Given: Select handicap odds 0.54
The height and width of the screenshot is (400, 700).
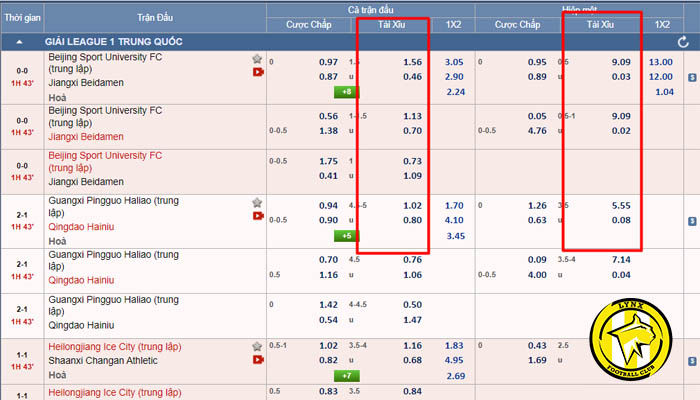Looking at the screenshot, I should point(328,320).
